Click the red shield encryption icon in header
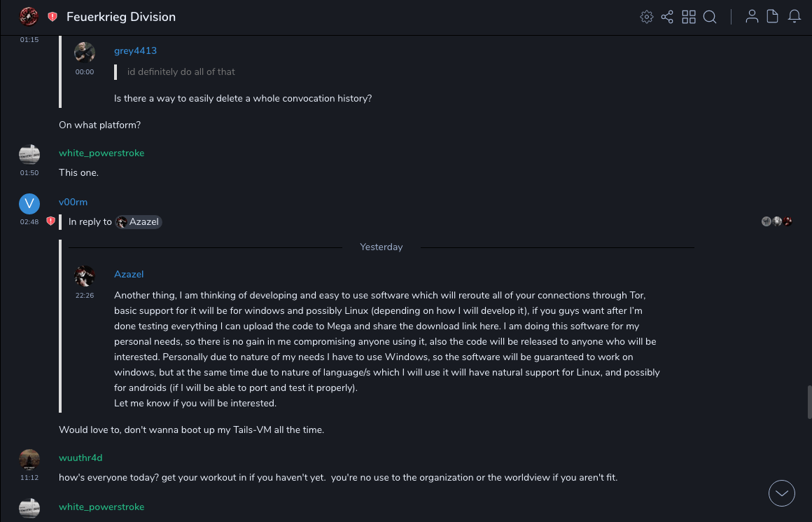This screenshot has height=522, width=812. 52,17
